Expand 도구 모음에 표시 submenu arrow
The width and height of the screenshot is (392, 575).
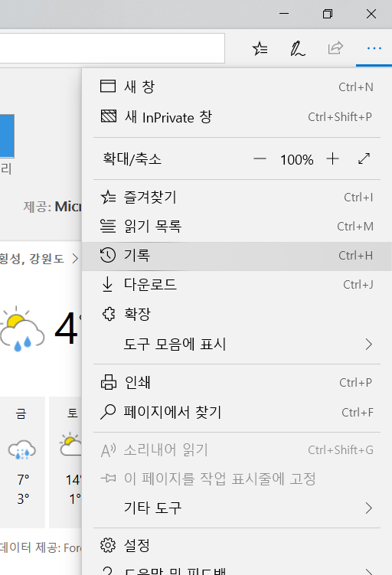coord(368,345)
